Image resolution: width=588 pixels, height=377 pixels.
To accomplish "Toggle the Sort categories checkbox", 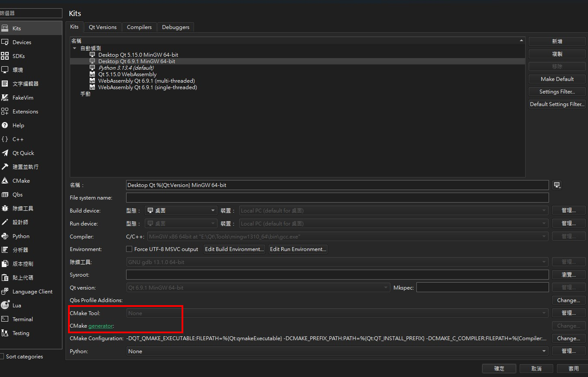I will coord(2,356).
